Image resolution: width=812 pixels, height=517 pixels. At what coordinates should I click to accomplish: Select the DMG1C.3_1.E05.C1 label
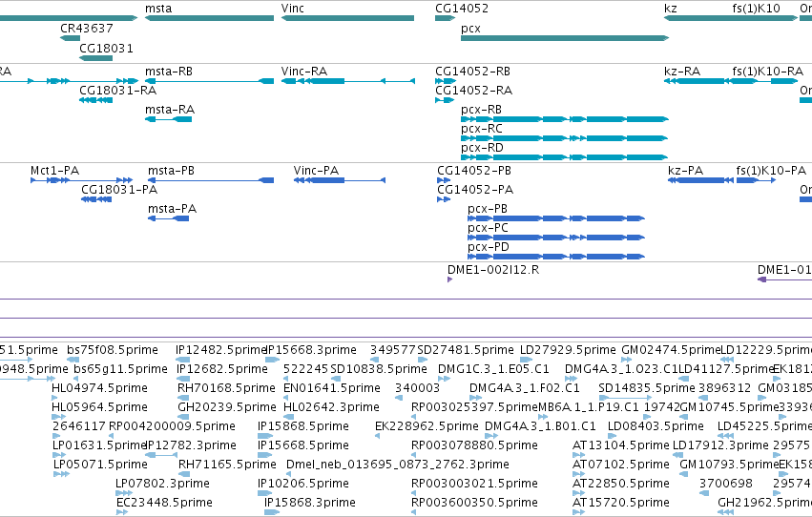pyautogui.click(x=493, y=369)
